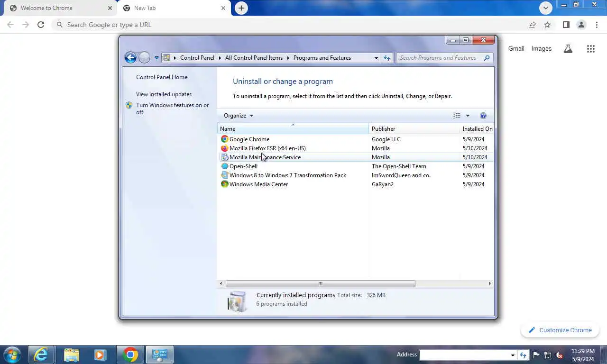
Task: Click the change view icon in toolbar
Action: [x=456, y=116]
